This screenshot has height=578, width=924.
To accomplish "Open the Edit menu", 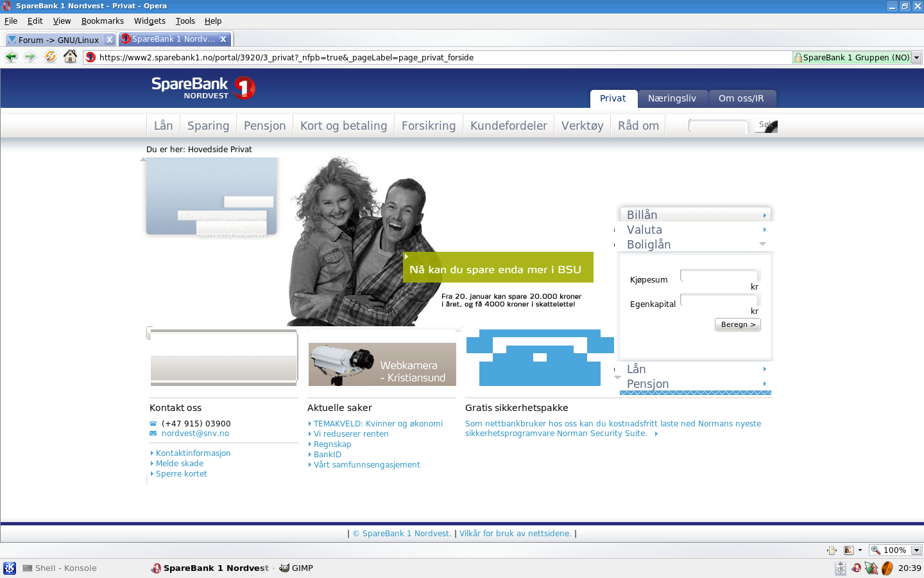I will point(35,21).
